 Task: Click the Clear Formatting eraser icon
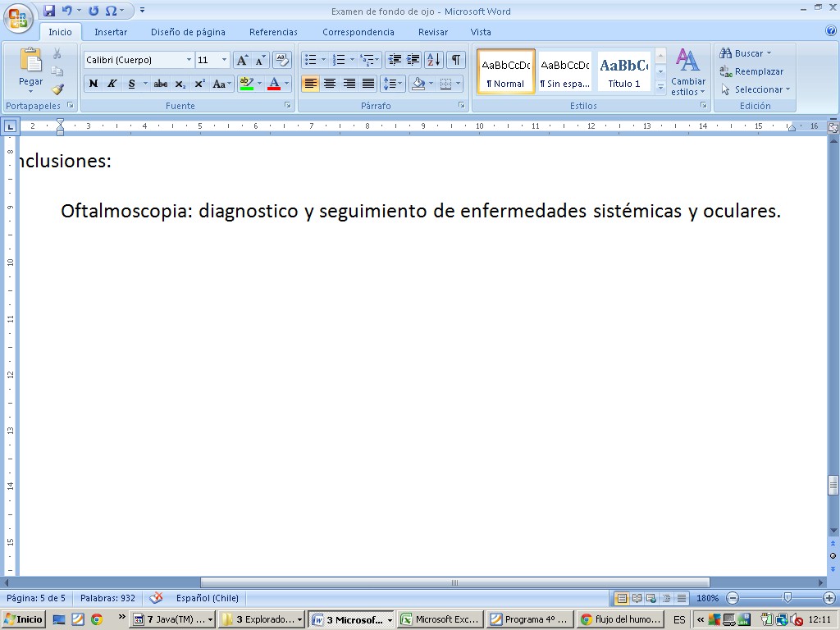tap(282, 60)
